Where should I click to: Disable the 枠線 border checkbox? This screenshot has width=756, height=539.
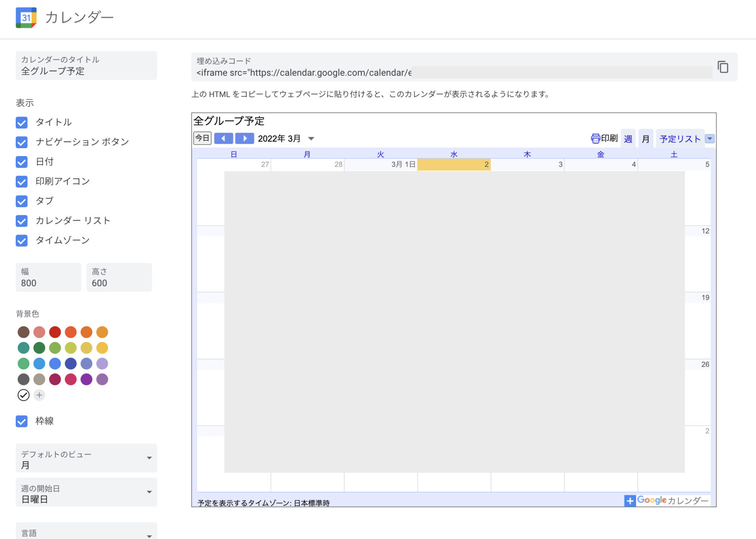click(x=22, y=421)
